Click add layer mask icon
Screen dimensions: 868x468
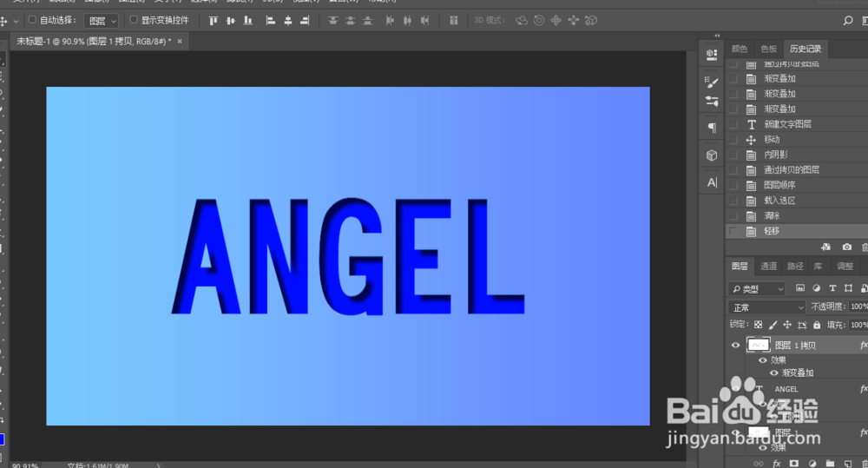coord(794,463)
